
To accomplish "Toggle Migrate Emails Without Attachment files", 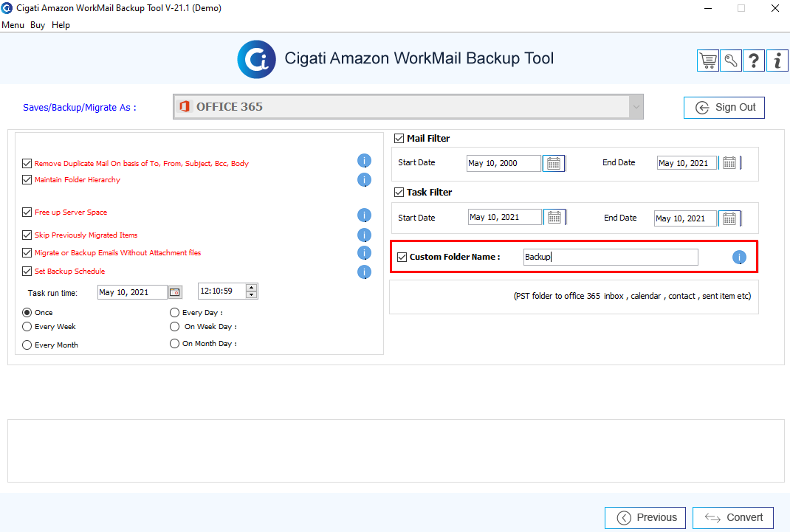I will tap(27, 252).
